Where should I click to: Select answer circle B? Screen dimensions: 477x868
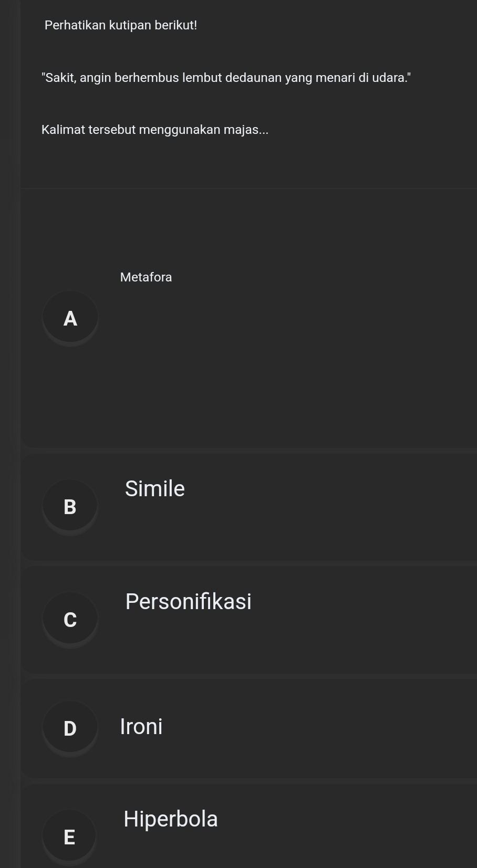(x=70, y=507)
